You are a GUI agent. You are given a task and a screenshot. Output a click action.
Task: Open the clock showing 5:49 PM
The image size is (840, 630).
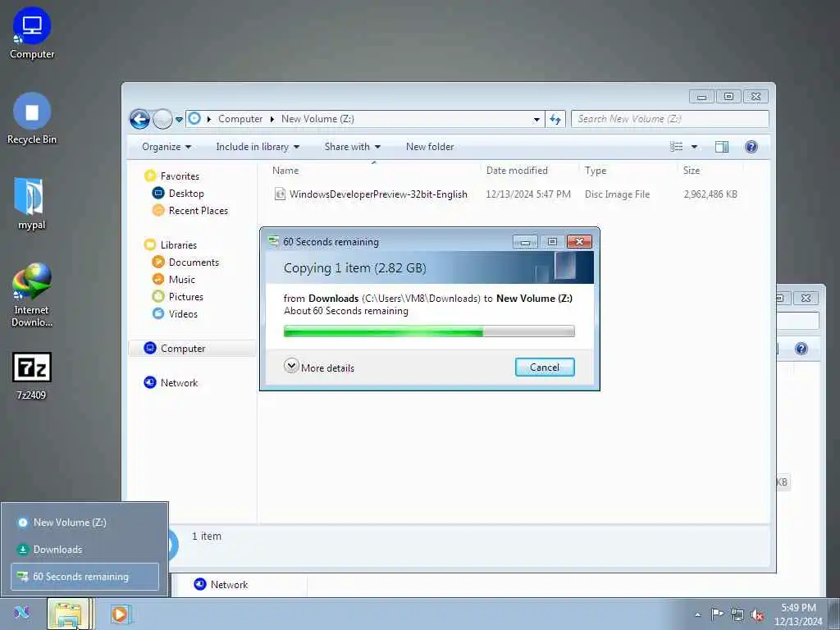[x=797, y=614]
